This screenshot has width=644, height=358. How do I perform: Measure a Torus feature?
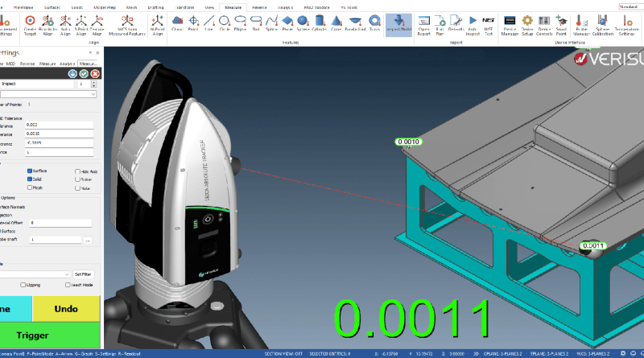(x=374, y=23)
